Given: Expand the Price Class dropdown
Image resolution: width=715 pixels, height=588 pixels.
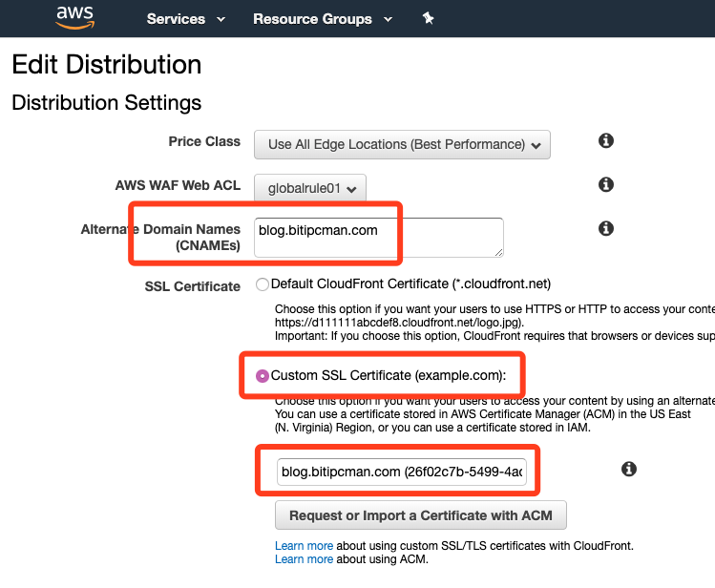Looking at the screenshot, I should [x=402, y=144].
